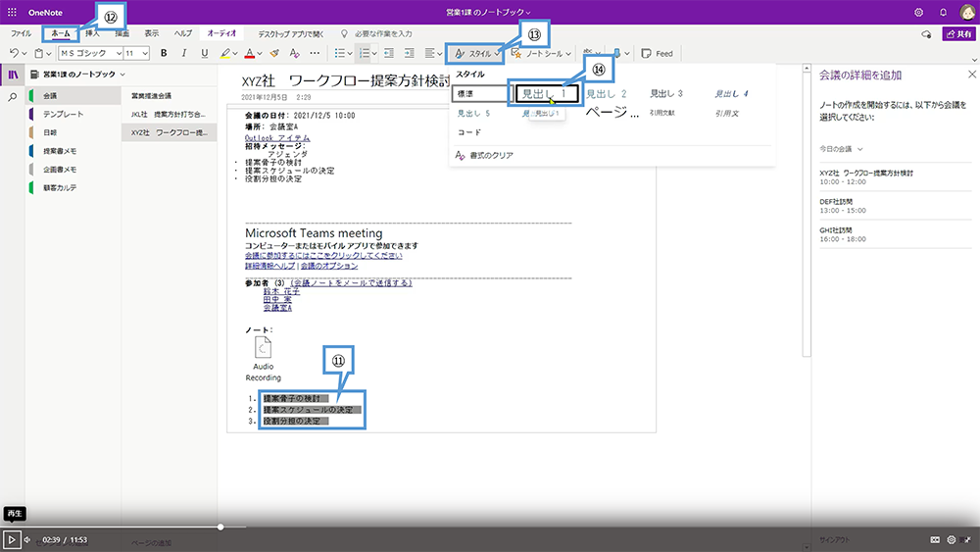Viewport: 980px width, 552px height.
Task: Select the 見出し 4 style
Action: [x=731, y=94]
